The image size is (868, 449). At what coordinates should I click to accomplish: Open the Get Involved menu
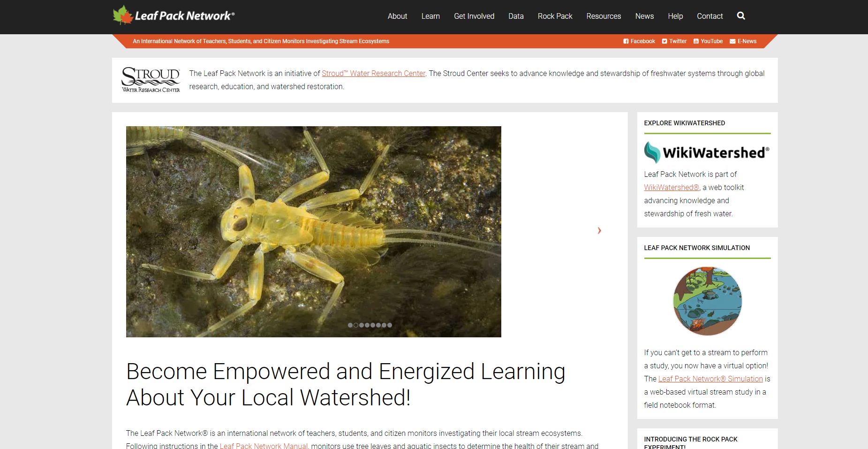point(474,16)
